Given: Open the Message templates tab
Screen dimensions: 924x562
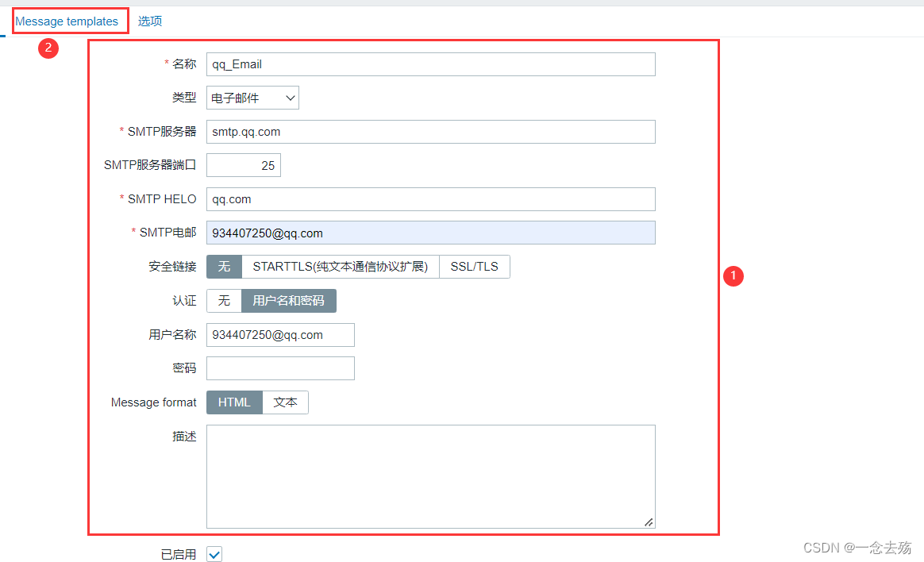Looking at the screenshot, I should [x=67, y=21].
